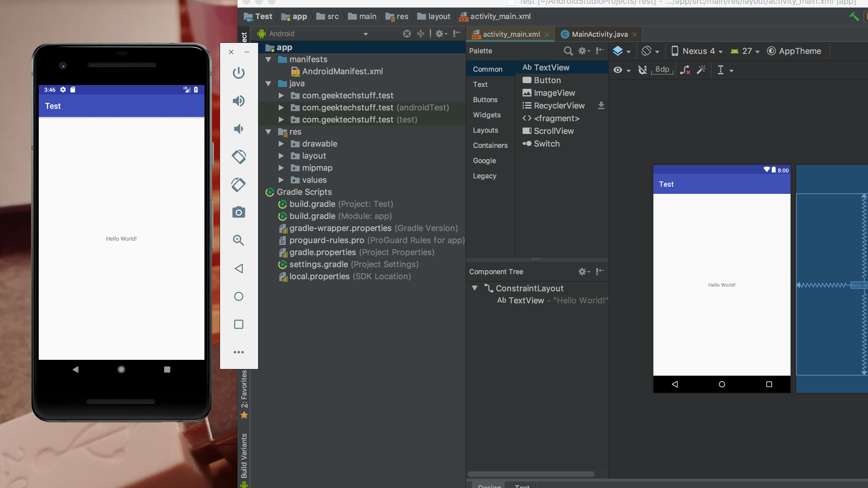Viewport: 868px width, 488px height.
Task: Switch to MainActivity.java tab
Action: tap(599, 34)
